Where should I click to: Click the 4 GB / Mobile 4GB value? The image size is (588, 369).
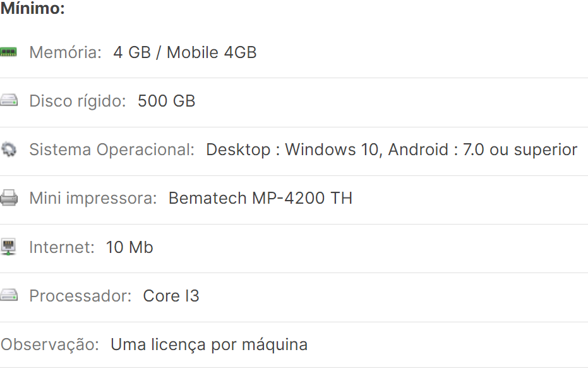coord(185,52)
